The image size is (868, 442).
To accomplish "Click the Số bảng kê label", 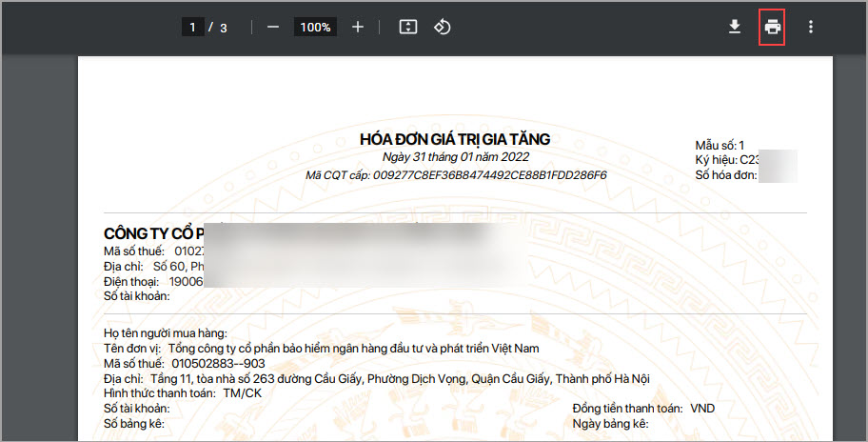I will (x=133, y=424).
